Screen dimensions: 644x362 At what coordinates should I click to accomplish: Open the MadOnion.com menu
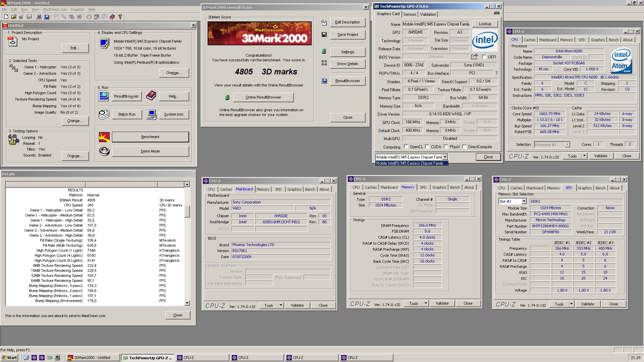[55, 9]
